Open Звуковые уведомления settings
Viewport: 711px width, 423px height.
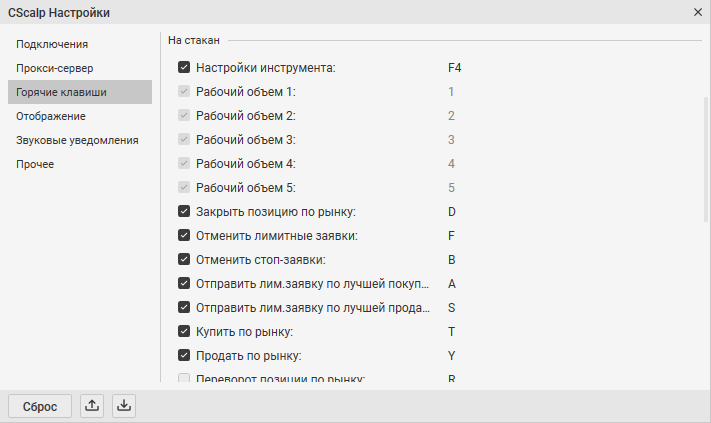[77, 140]
